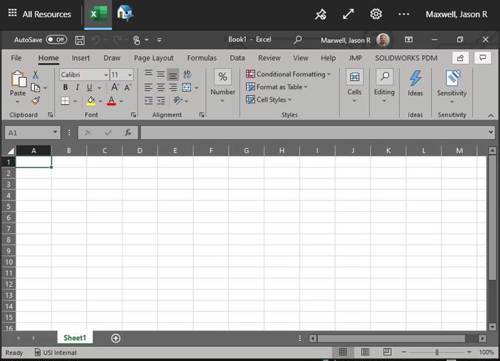Click Merge and Center icon
The height and width of the screenshot is (361, 500).
pyautogui.click(x=187, y=88)
